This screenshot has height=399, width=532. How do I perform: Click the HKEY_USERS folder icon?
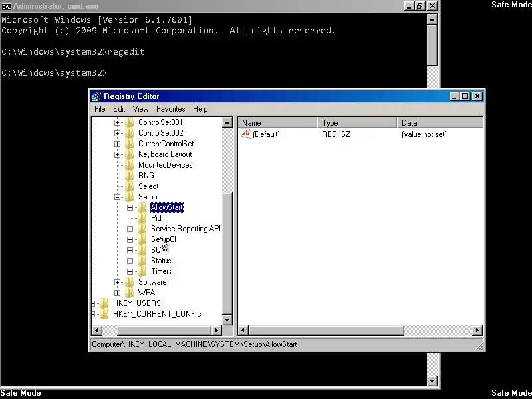104,303
